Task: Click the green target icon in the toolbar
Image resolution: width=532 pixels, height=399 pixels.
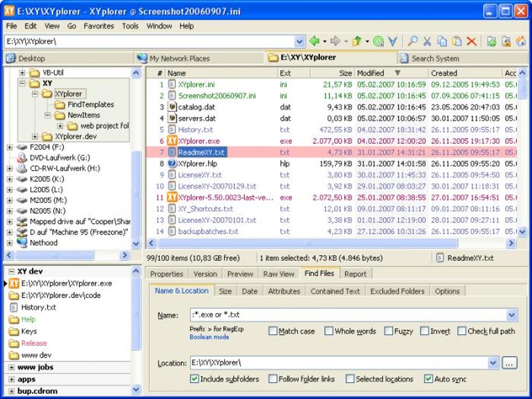Action: (378, 41)
